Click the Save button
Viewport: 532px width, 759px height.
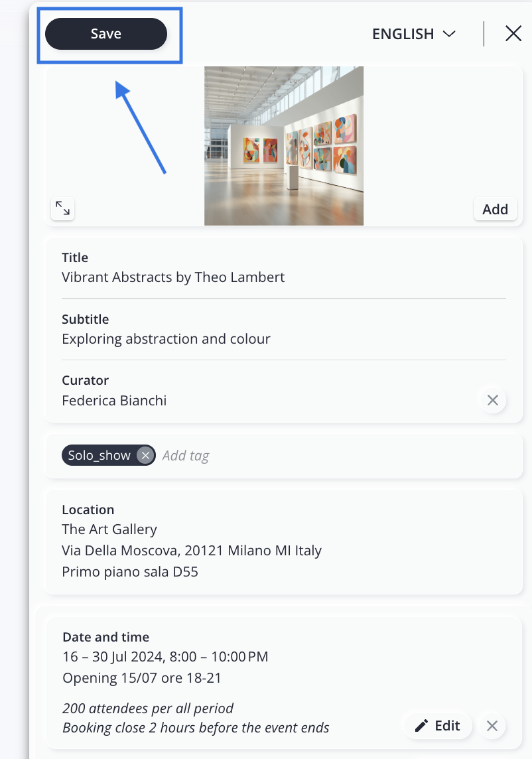point(106,34)
